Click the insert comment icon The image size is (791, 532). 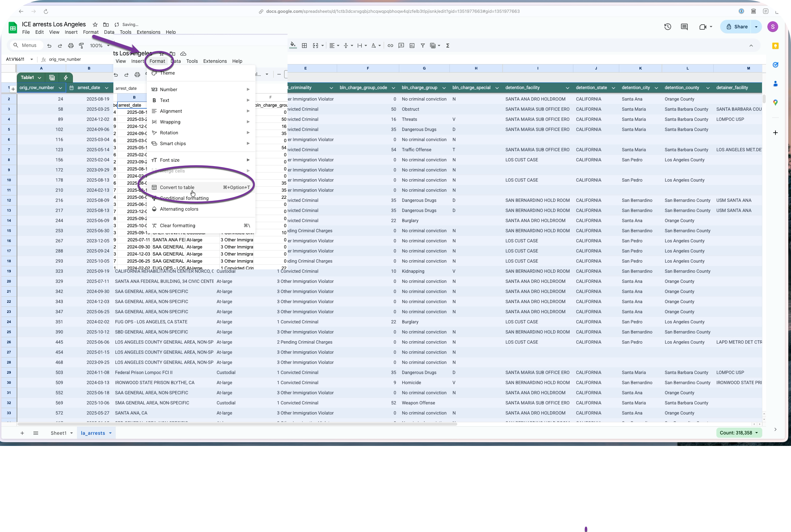pos(401,46)
